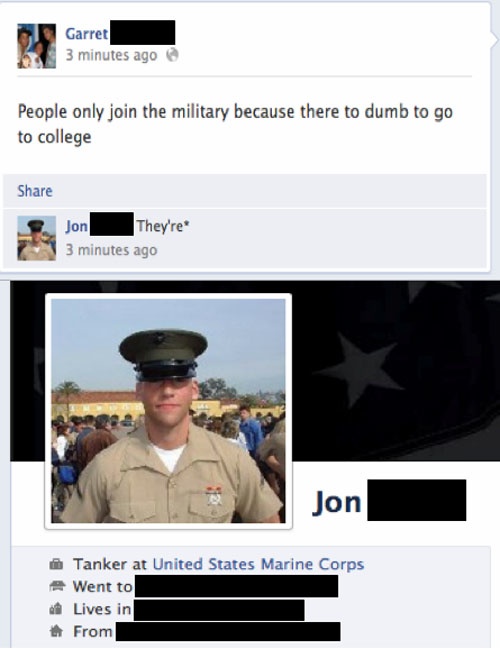Open Jon's comment avatar thumbnail
This screenshot has width=500, height=649.
[x=36, y=238]
